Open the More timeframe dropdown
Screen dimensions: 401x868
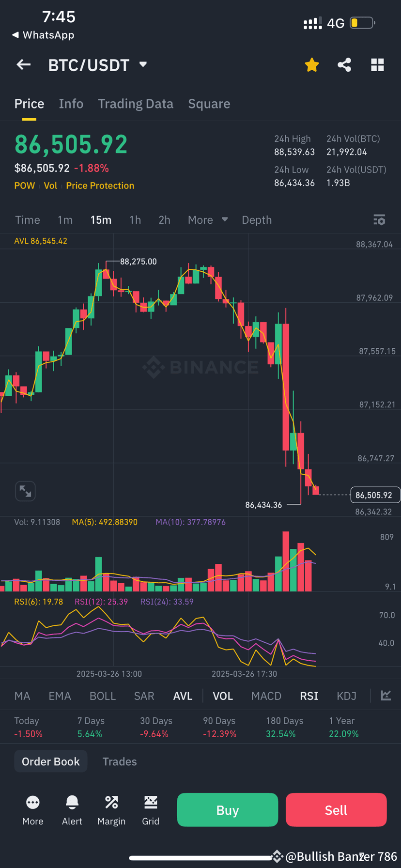click(207, 219)
